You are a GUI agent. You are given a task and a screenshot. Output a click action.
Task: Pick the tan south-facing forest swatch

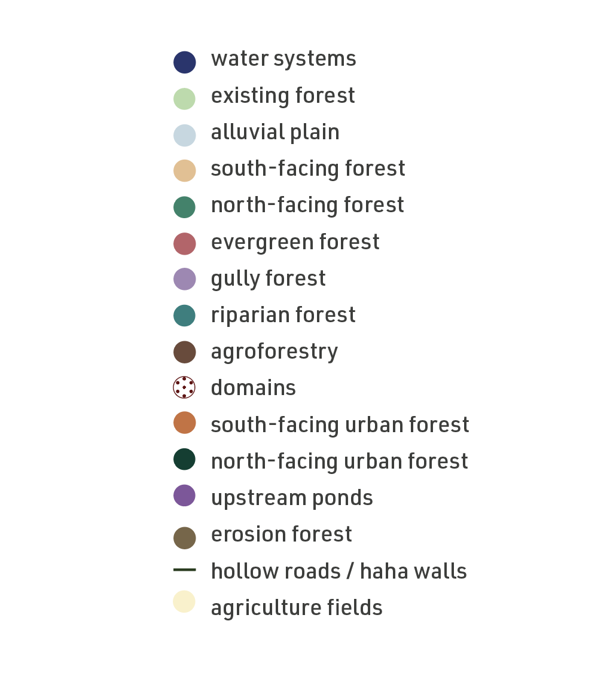(x=185, y=170)
